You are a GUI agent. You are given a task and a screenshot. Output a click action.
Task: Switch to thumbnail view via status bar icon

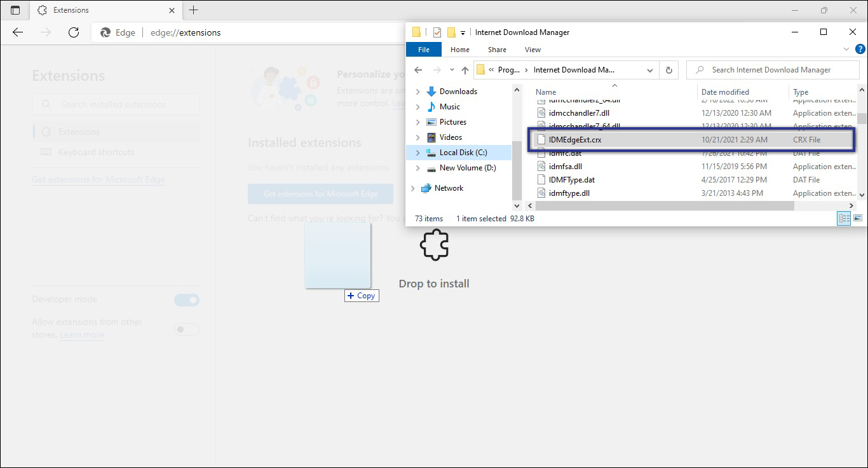(858, 218)
